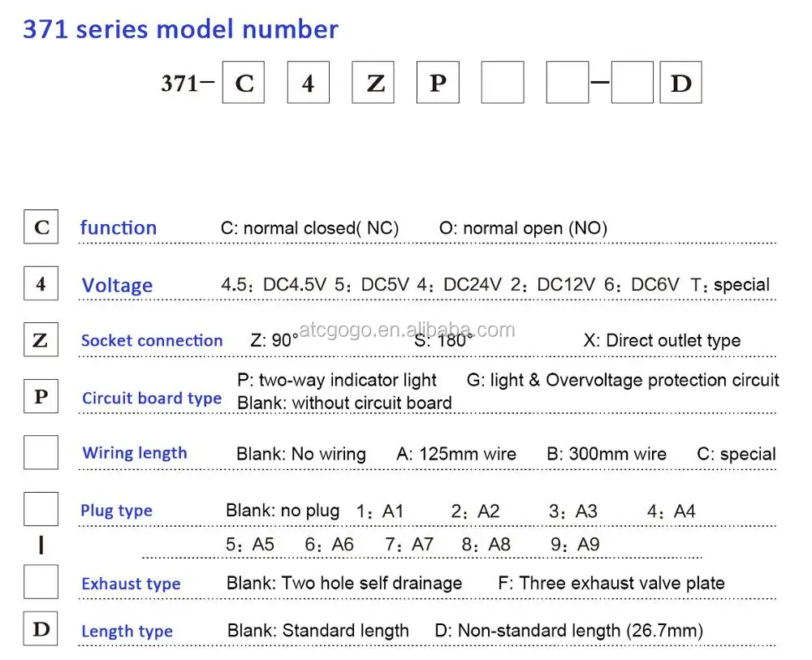This screenshot has width=812, height=660.
Task: Click the D box beside Length type
Action: point(41,630)
